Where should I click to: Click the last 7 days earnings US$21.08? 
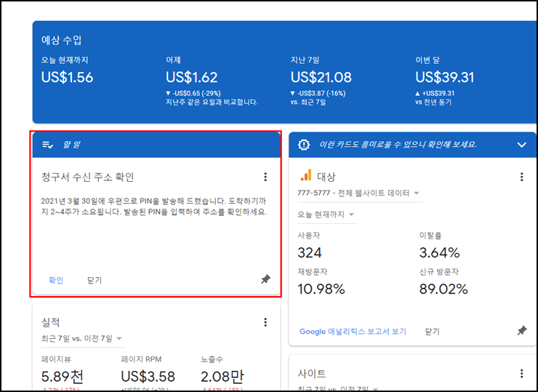[321, 77]
